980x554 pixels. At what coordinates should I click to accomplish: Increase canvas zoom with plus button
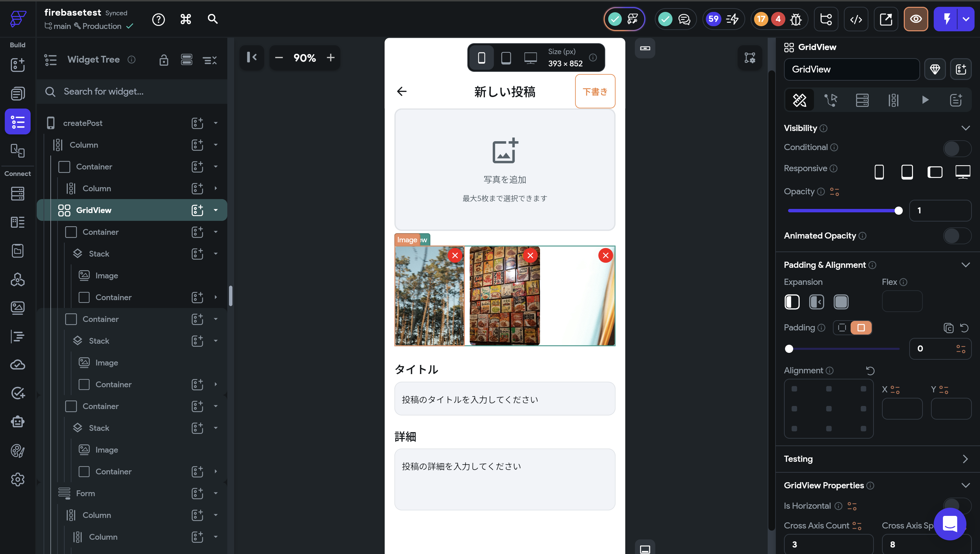click(330, 58)
